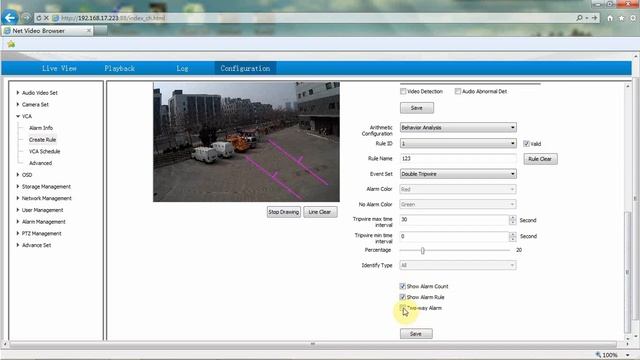Viewport: 640px width, 360px height.
Task: Enable Audio Abnormal Det checkbox
Action: (458, 91)
